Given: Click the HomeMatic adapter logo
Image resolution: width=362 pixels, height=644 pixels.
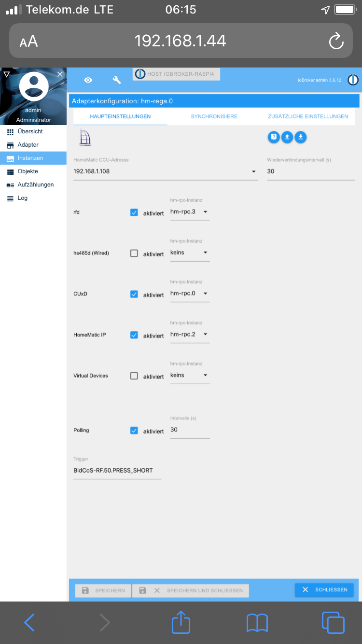Looking at the screenshot, I should pyautogui.click(x=84, y=138).
